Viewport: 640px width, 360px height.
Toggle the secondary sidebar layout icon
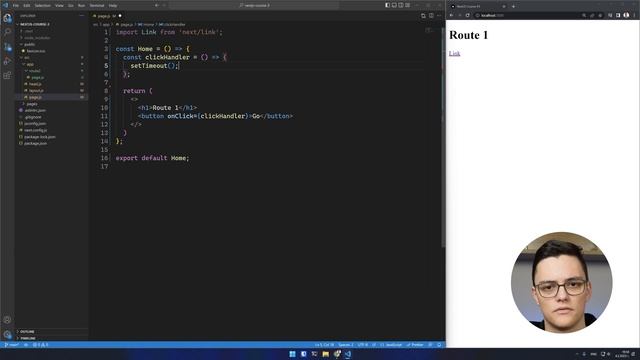click(x=401, y=5)
